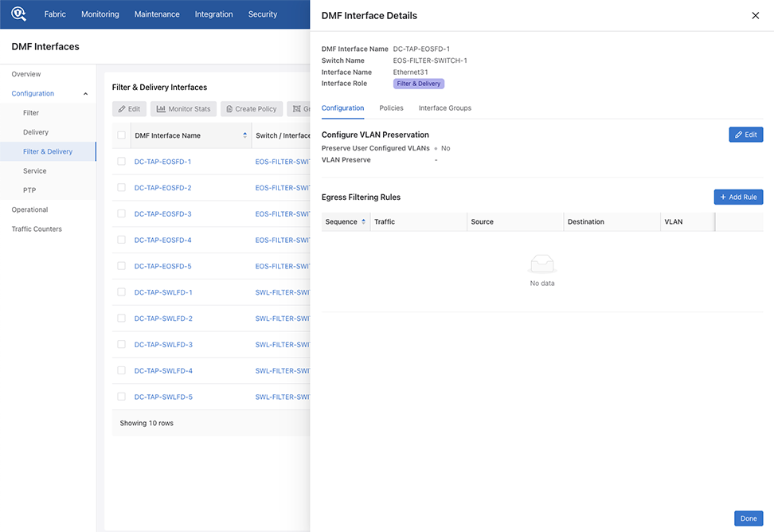Select PTP in the sidebar

click(x=29, y=190)
